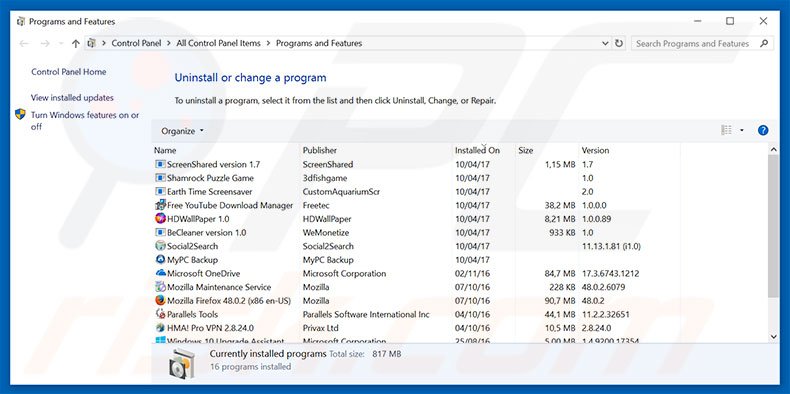Click version 17.3.6743.1212 cell
The image size is (790, 394).
coord(610,273)
